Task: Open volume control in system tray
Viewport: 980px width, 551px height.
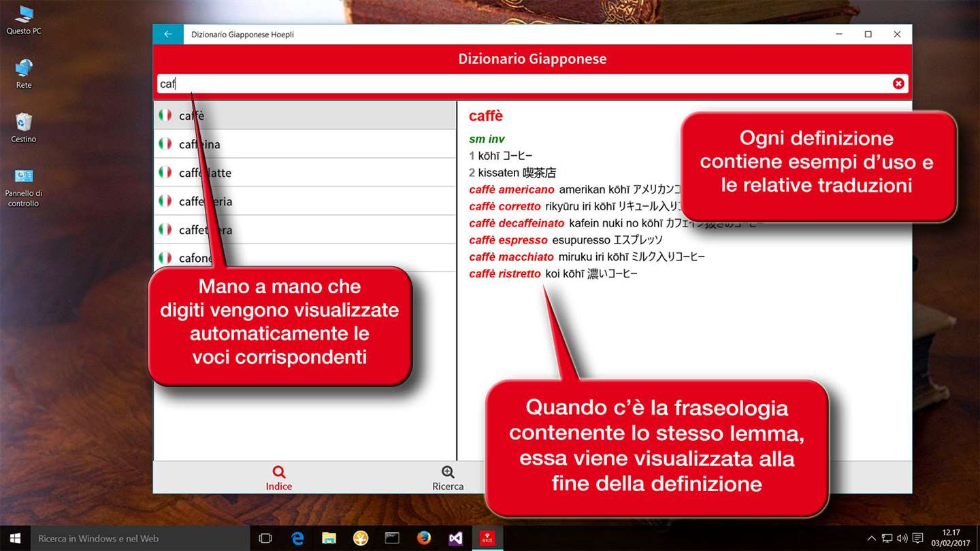Action: coord(902,538)
